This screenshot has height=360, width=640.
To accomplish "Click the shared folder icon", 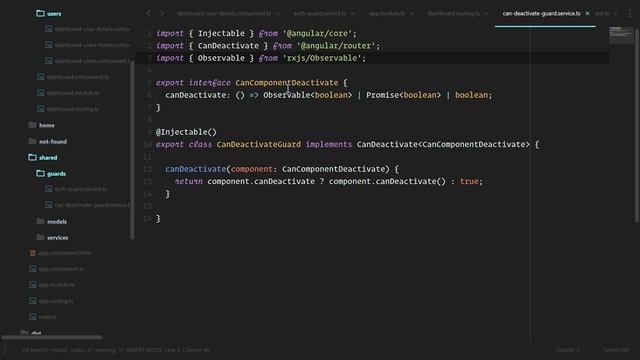I will click(32, 158).
